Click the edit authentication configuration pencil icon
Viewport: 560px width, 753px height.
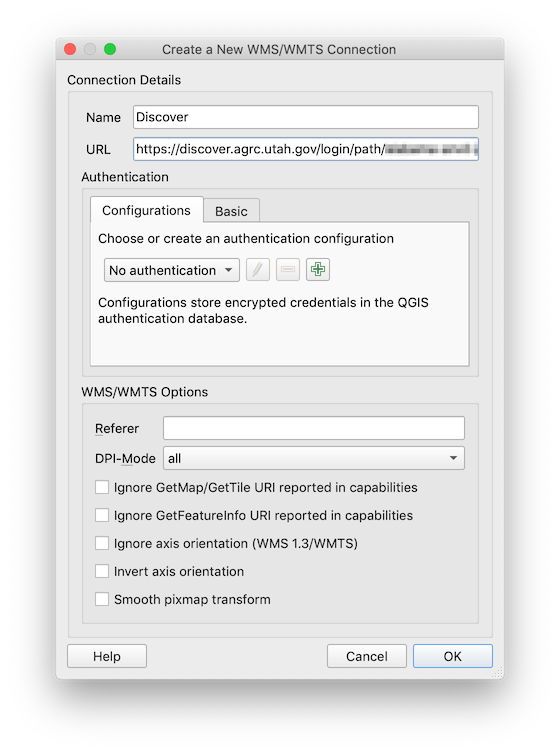258,269
